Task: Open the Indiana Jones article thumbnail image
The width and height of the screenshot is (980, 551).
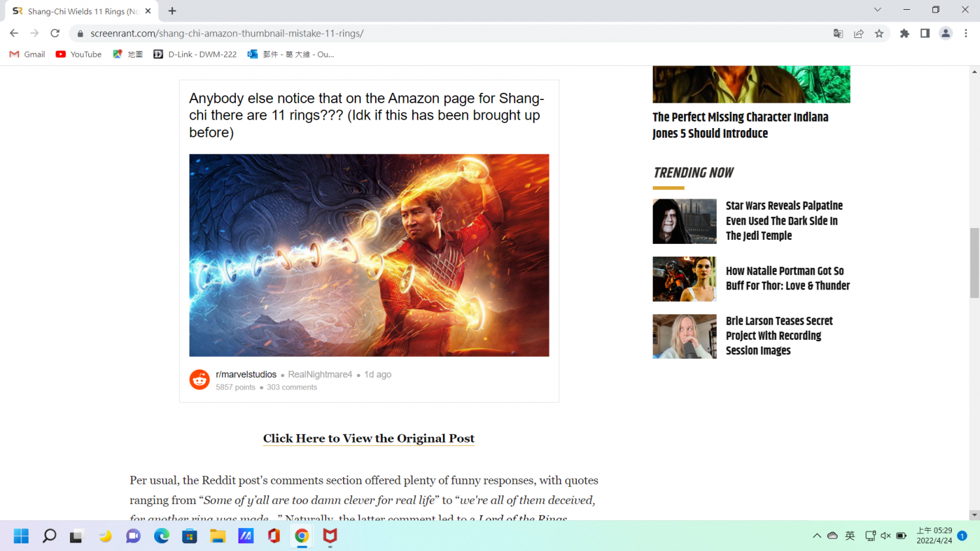Action: click(751, 84)
